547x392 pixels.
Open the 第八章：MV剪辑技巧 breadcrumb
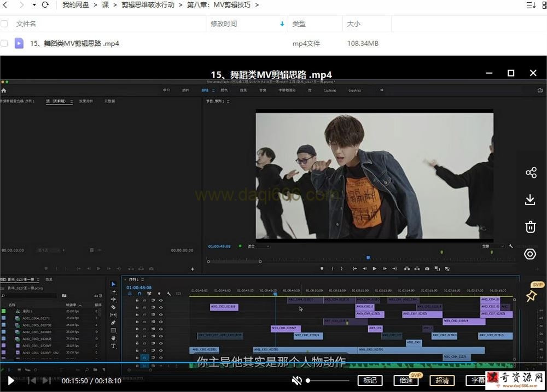tap(219, 5)
